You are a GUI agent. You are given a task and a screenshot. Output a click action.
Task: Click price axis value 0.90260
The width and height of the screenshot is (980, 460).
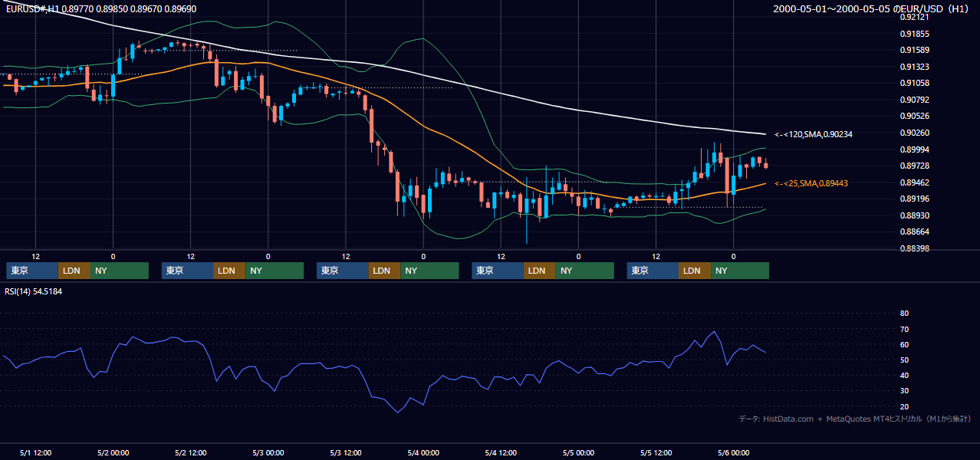[x=914, y=133]
